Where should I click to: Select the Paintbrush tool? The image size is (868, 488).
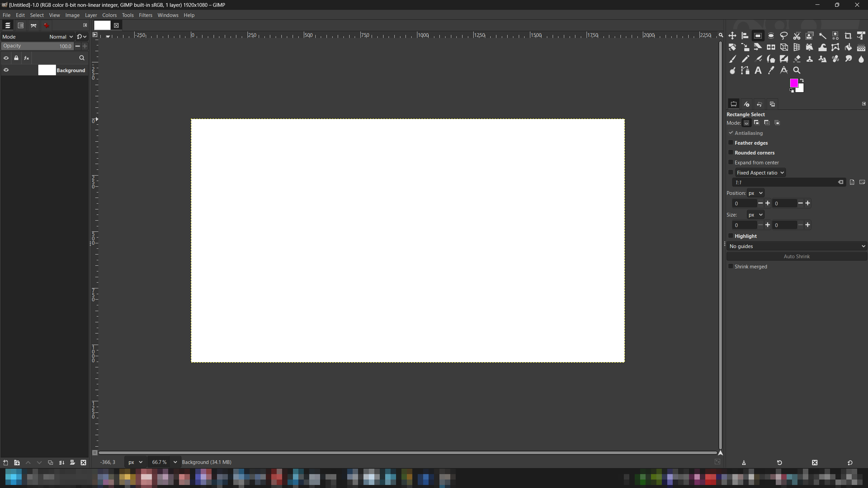(x=732, y=59)
